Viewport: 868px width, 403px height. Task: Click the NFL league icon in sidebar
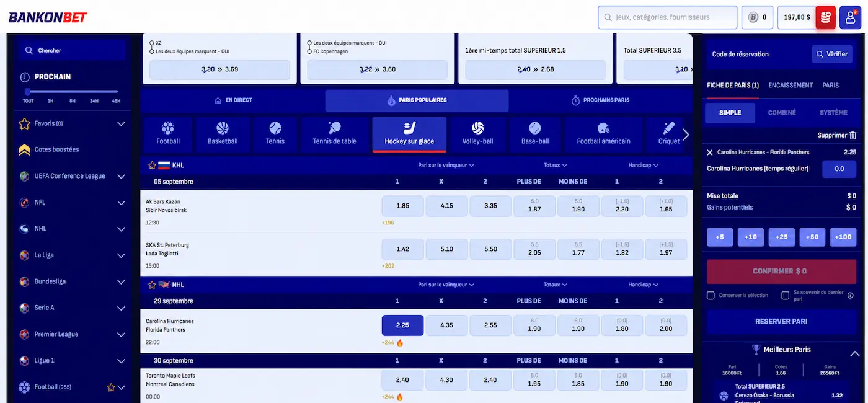24,202
